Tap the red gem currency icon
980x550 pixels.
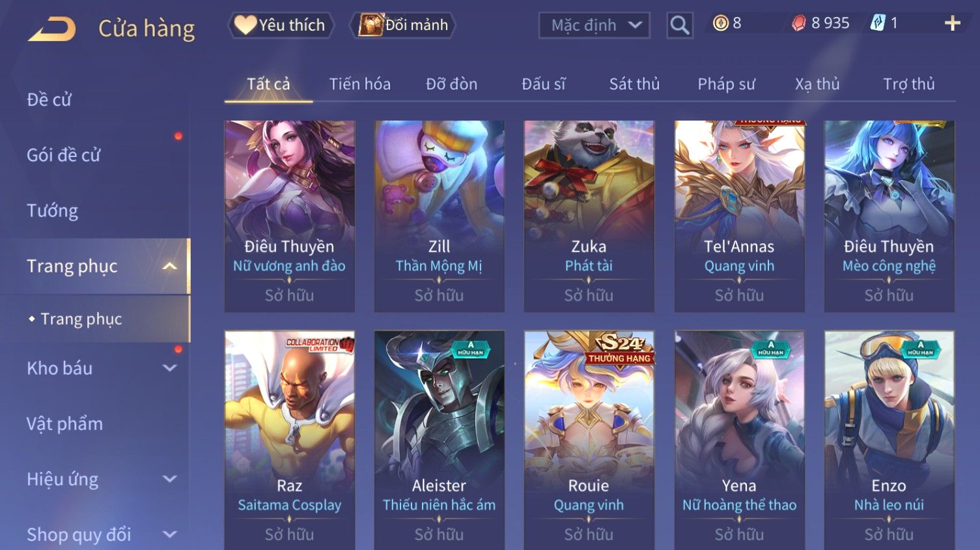point(799,23)
